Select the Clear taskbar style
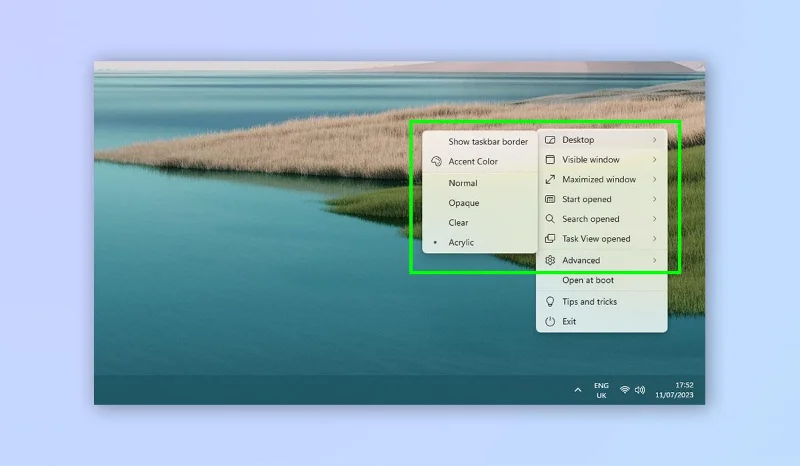Image resolution: width=800 pixels, height=466 pixels. 480,223
